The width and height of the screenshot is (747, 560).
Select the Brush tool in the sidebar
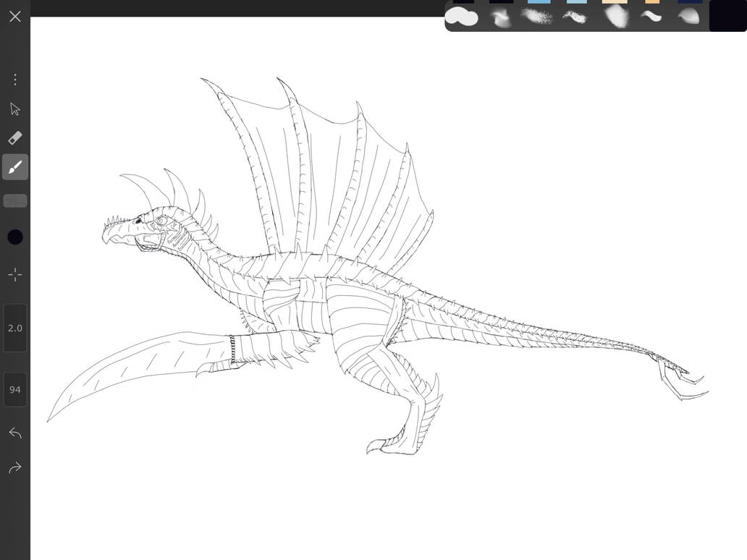coord(15,167)
